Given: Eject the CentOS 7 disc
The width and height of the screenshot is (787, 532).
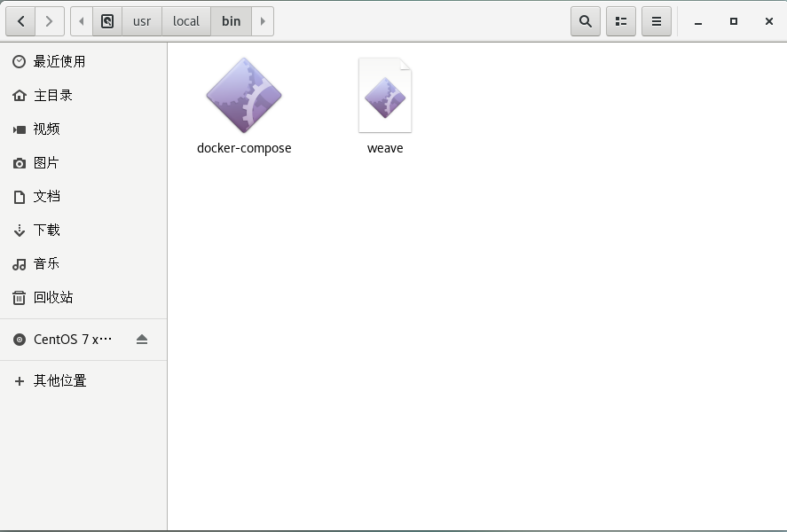Looking at the screenshot, I should point(142,340).
